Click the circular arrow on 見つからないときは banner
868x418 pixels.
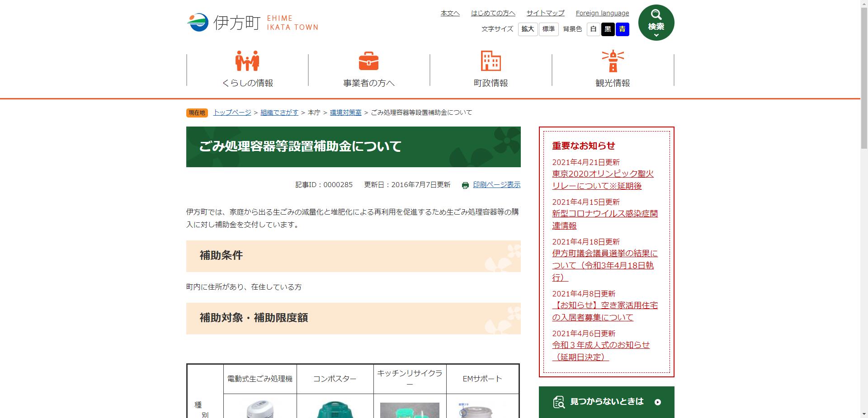[x=658, y=402]
